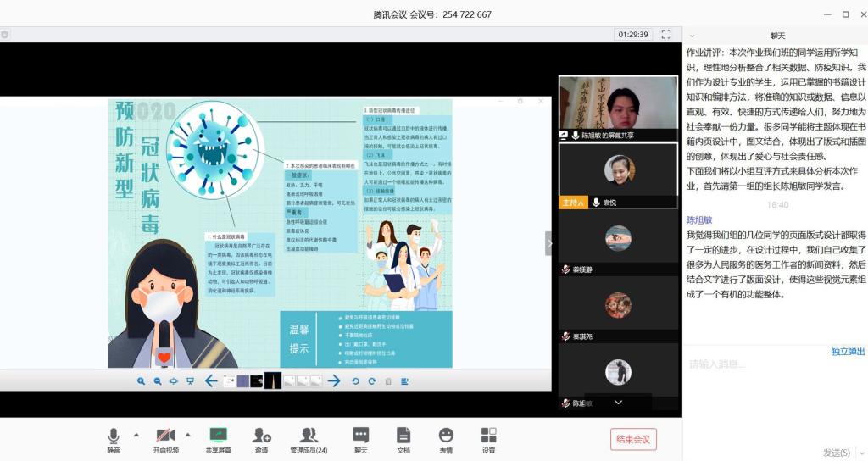This screenshot has height=461, width=868.
Task: Toggle camera on via 开启视频
Action: tap(165, 436)
